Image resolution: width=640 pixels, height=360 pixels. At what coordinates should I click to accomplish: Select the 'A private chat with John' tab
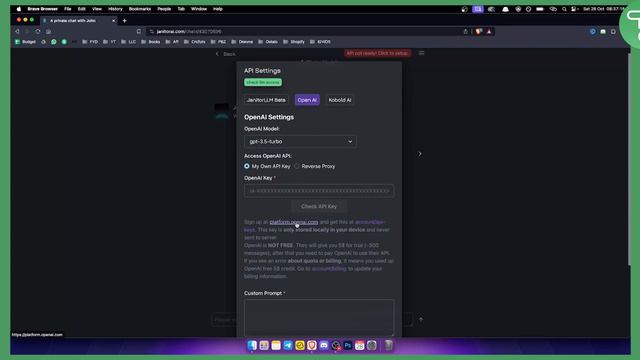click(x=79, y=20)
